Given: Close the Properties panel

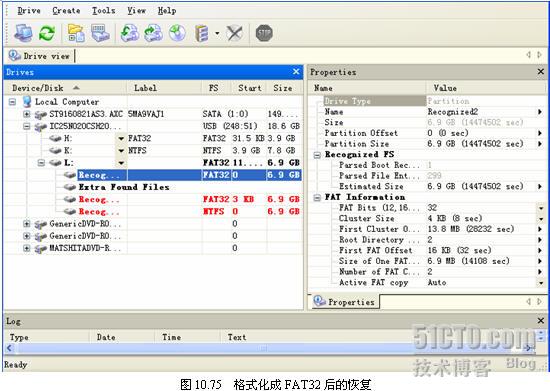Looking at the screenshot, I should [x=541, y=72].
